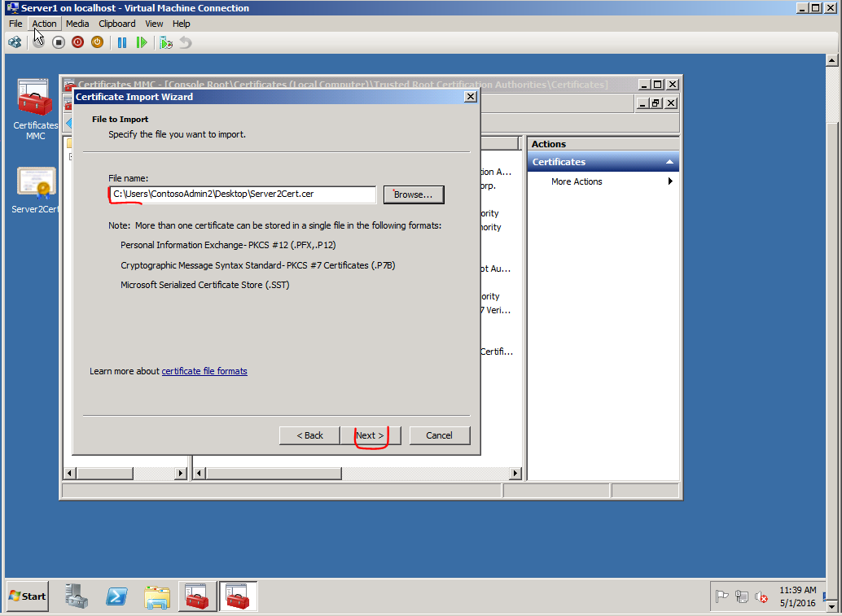Click the muted speaker tray icon
Image resolution: width=842 pixels, height=616 pixels.
761,596
